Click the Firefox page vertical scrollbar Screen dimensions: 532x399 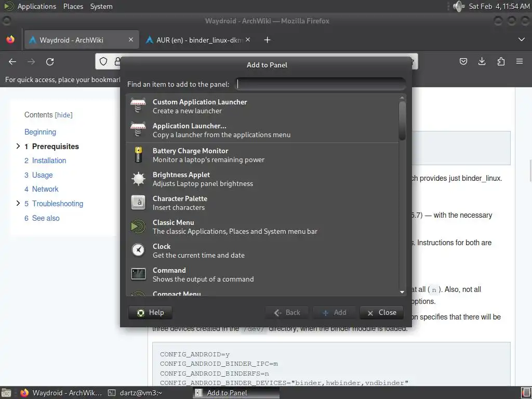click(530, 170)
